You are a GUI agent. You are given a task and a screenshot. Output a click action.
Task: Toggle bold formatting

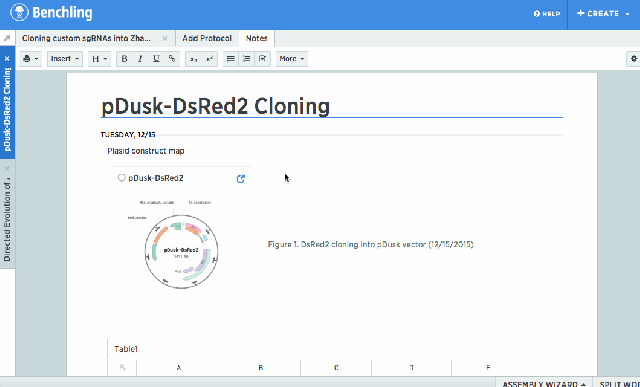click(x=124, y=59)
